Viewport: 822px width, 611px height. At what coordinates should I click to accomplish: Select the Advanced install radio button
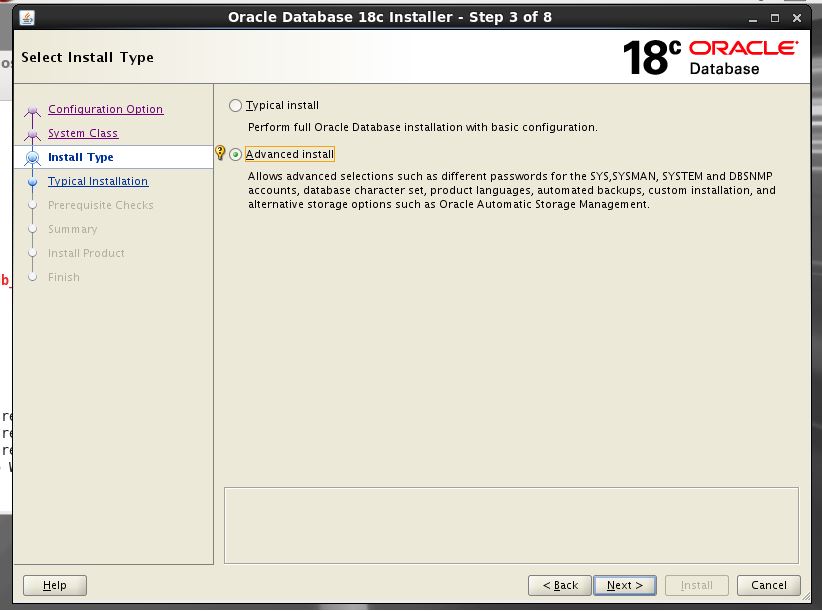tap(235, 155)
